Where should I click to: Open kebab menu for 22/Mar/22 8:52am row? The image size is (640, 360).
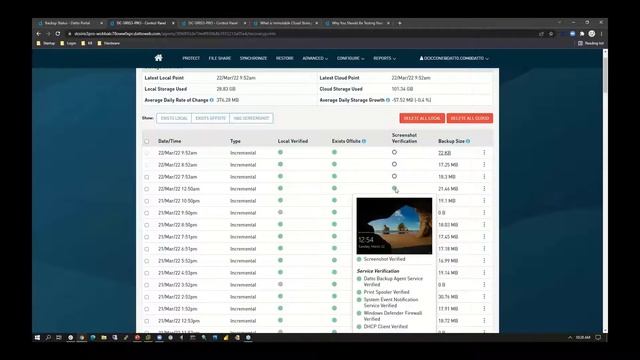click(484, 164)
